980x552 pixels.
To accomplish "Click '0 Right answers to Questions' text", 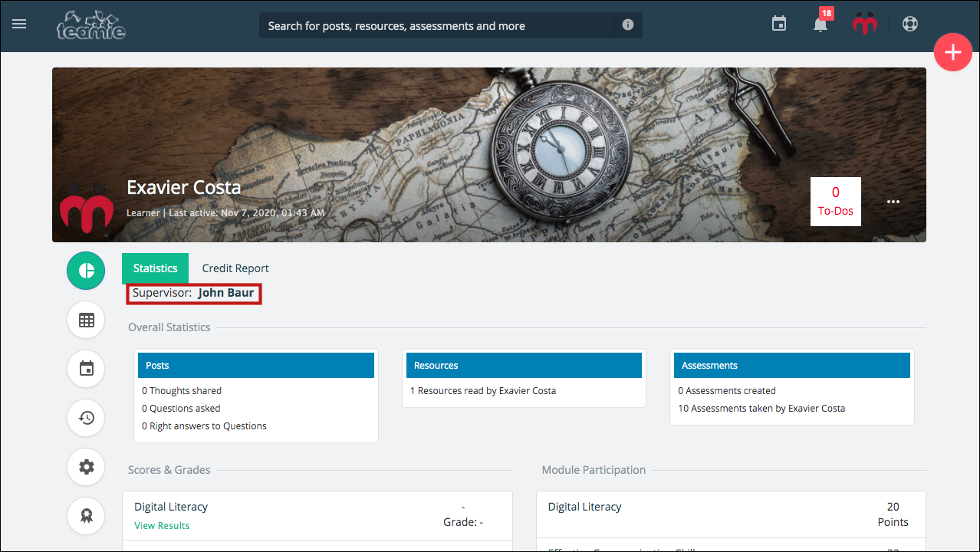I will (204, 426).
